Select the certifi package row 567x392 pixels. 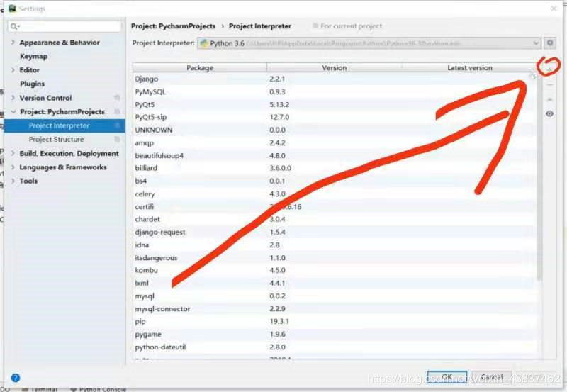pos(335,206)
